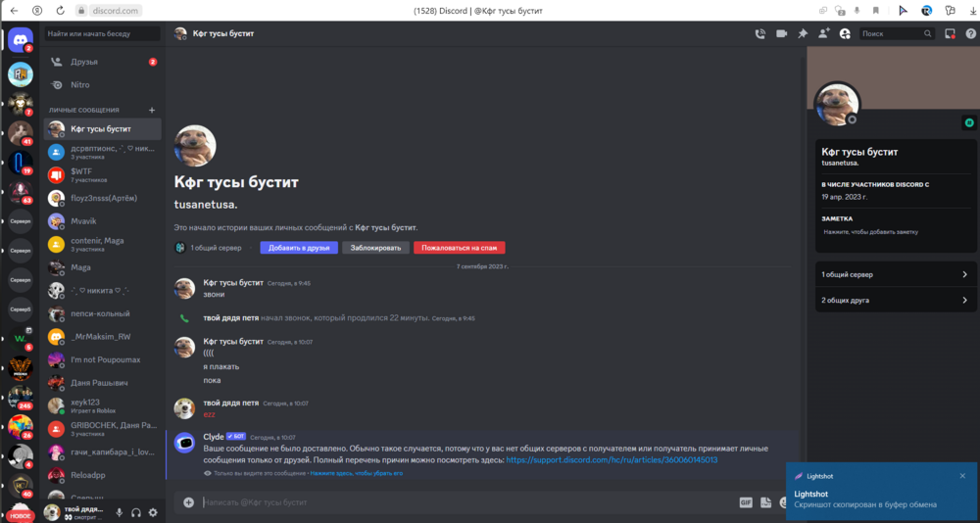The height and width of the screenshot is (523, 980).
Task: Click the browser back arrow
Action: 15,11
